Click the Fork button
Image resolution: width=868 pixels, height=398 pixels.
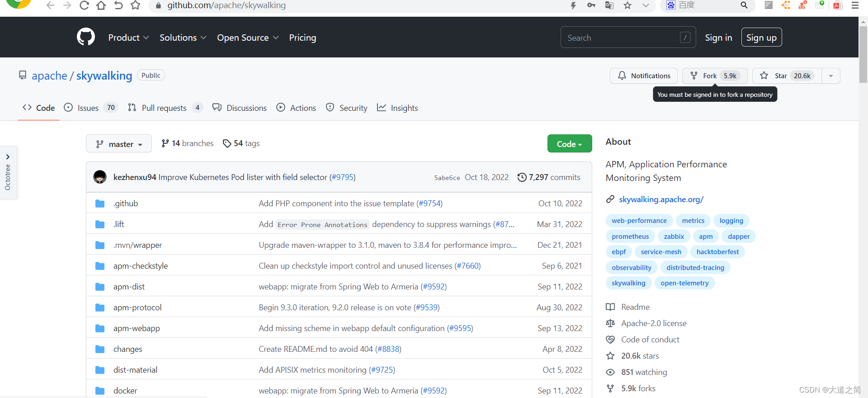714,76
